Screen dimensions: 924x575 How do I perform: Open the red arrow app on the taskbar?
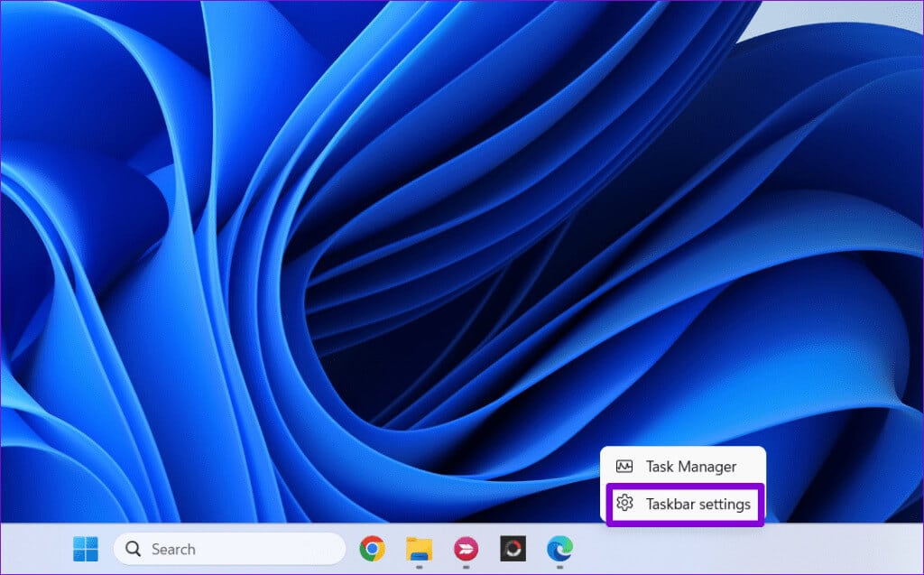click(x=467, y=549)
